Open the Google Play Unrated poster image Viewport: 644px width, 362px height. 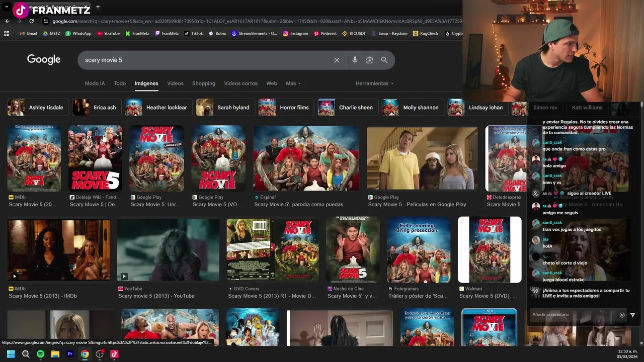pyautogui.click(x=156, y=159)
